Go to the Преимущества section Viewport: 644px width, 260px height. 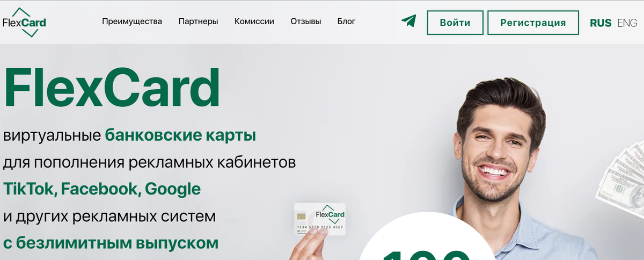[x=132, y=21]
